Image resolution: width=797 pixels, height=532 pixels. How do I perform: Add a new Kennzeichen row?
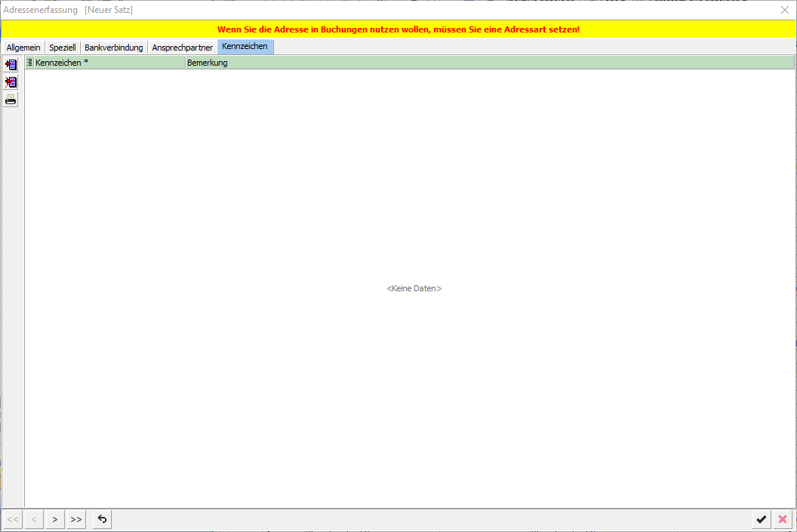tap(11, 65)
